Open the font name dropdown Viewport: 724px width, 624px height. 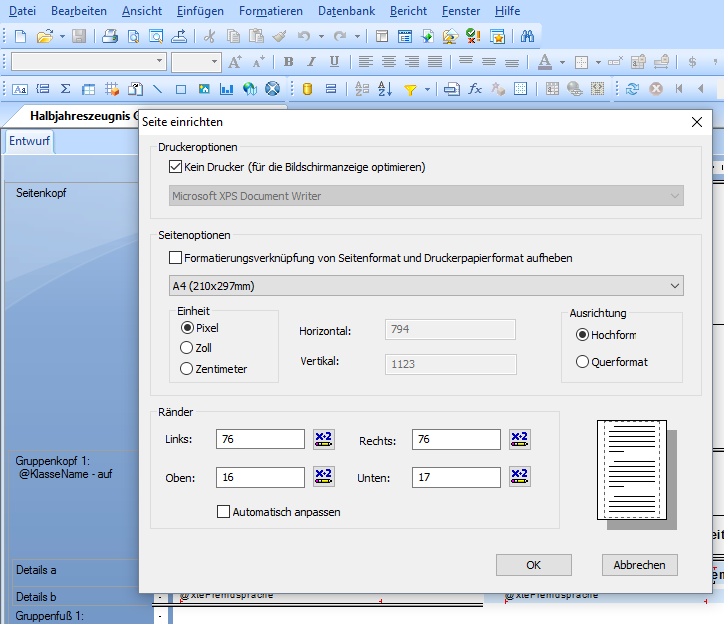click(159, 61)
